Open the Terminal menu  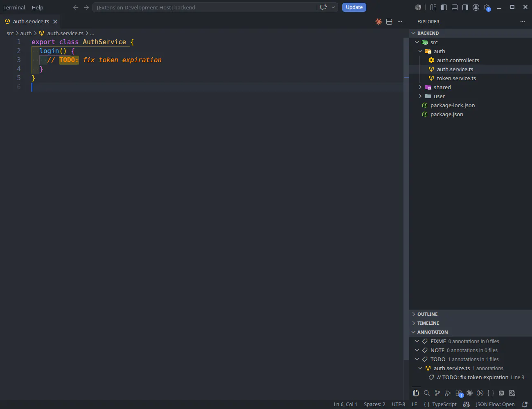coord(14,7)
